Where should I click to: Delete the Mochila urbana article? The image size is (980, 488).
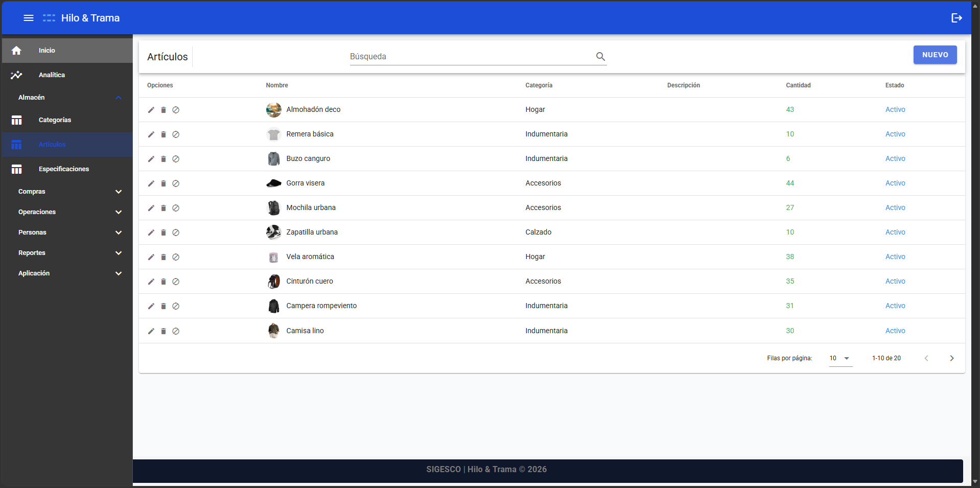pos(164,208)
